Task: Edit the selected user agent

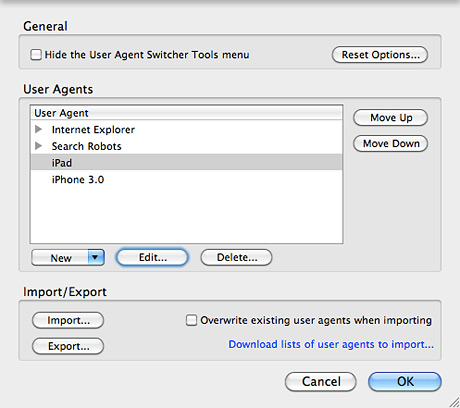Action: pyautogui.click(x=152, y=257)
